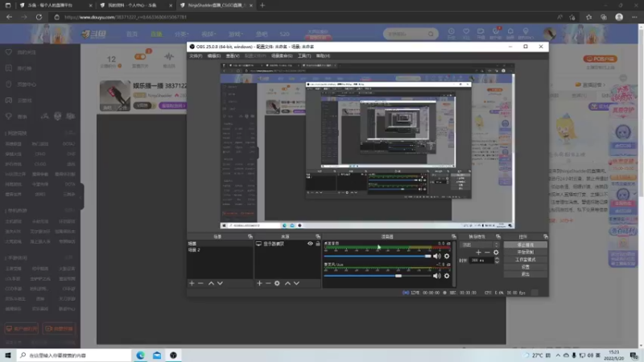Open OBS 场景集合(S) Scene Collection menu
Screen dimensions: 644x362
click(x=282, y=56)
